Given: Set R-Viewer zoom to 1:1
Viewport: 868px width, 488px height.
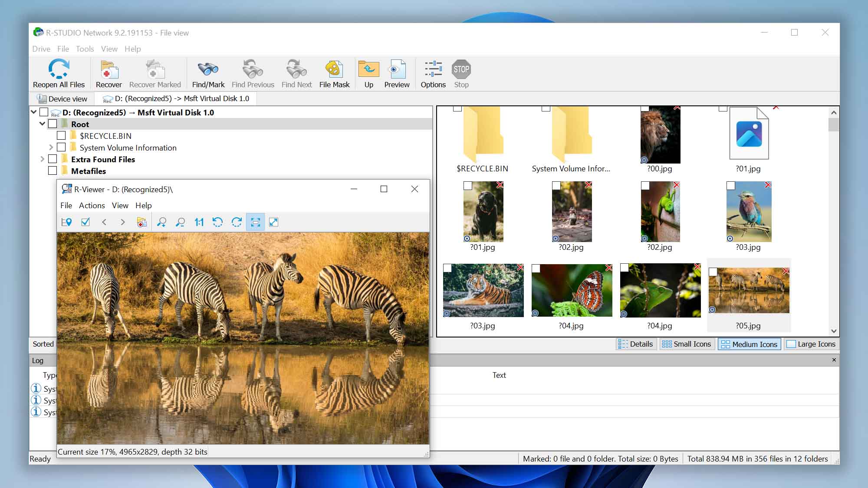Looking at the screenshot, I should click(199, 223).
